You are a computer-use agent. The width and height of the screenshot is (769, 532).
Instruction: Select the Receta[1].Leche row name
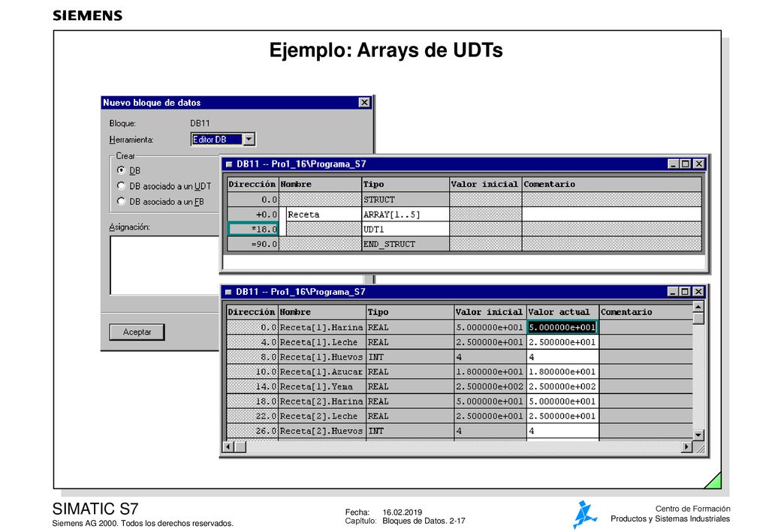pyautogui.click(x=321, y=342)
